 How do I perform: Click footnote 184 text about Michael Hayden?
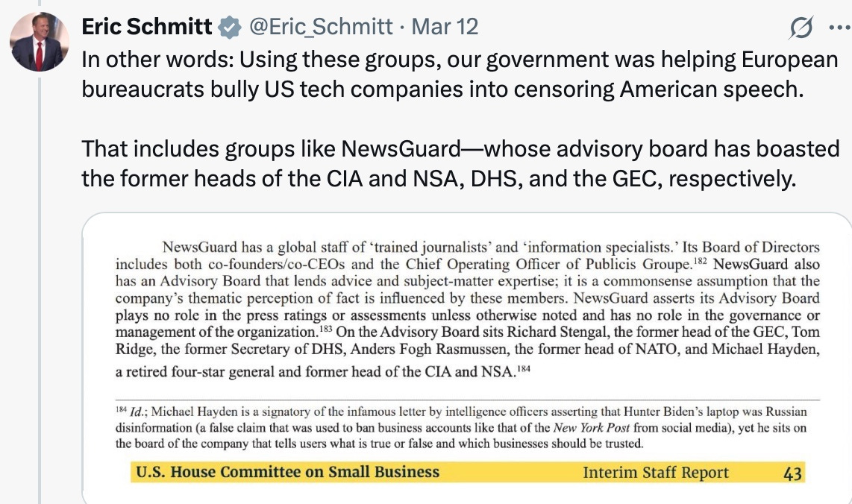[461, 427]
